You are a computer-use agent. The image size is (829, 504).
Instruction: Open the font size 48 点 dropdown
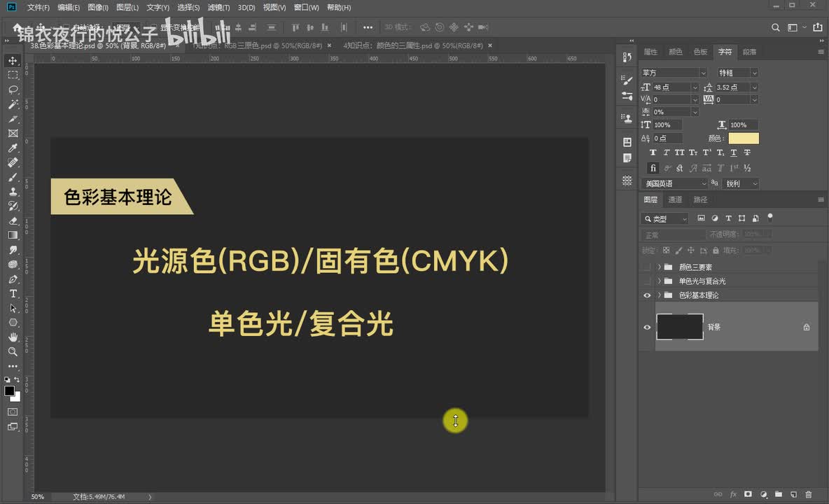pos(695,87)
